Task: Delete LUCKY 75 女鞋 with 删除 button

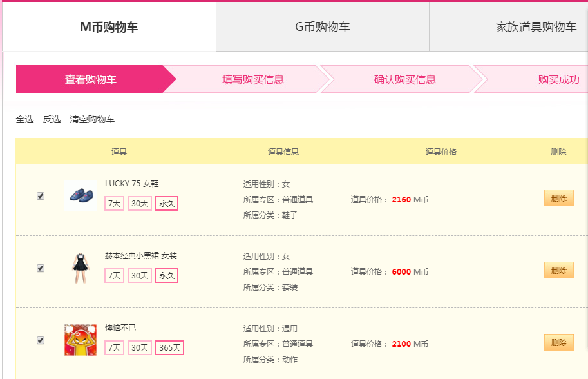Action: click(x=559, y=198)
